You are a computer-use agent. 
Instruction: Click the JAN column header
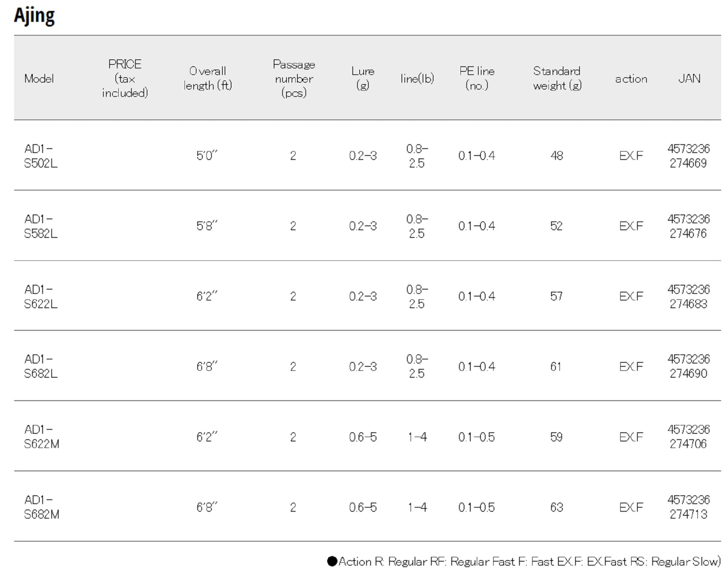[x=689, y=78]
